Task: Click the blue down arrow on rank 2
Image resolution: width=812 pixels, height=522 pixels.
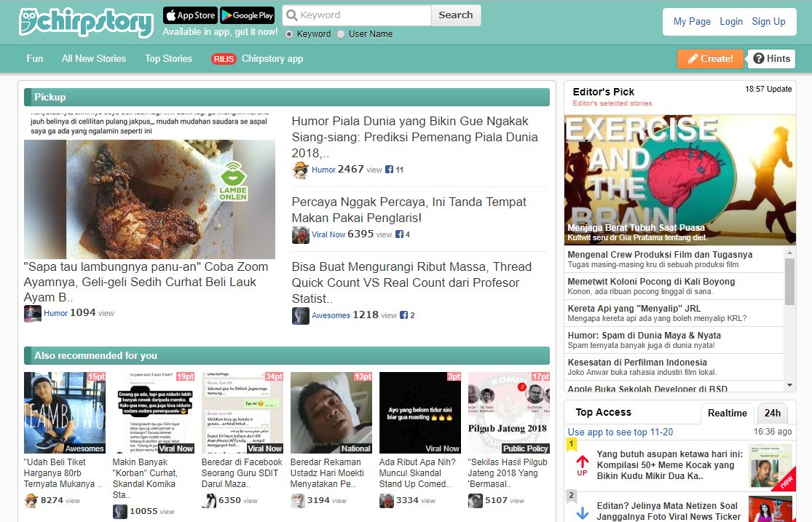Action: (x=583, y=513)
